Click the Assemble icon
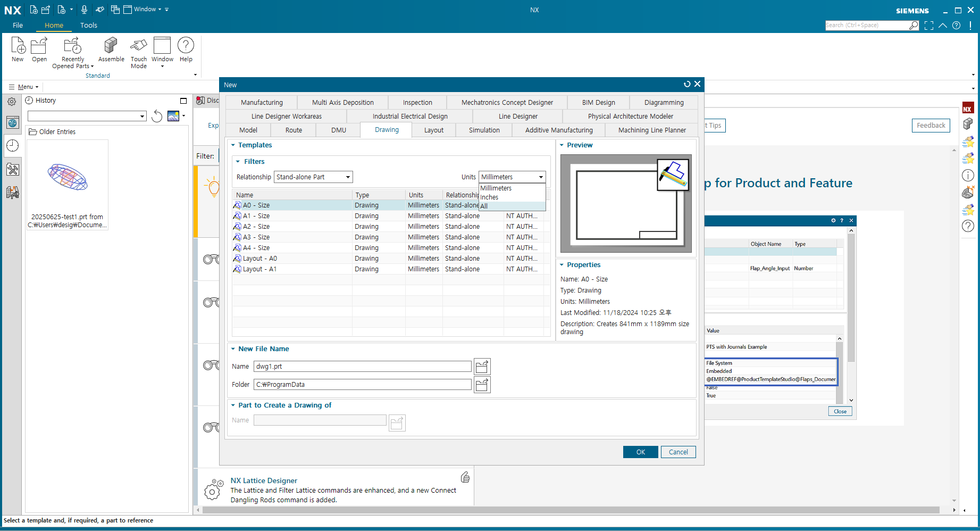Image resolution: width=980 pixels, height=531 pixels. (x=111, y=49)
